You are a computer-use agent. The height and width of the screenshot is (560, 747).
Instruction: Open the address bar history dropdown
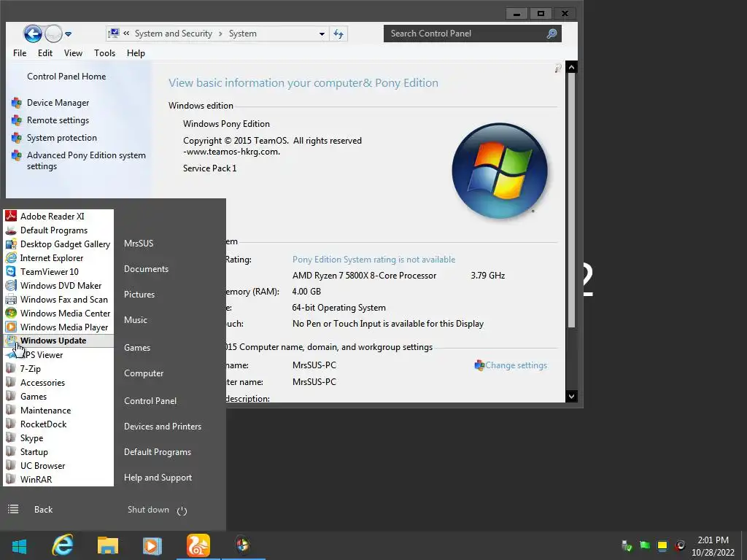point(322,34)
